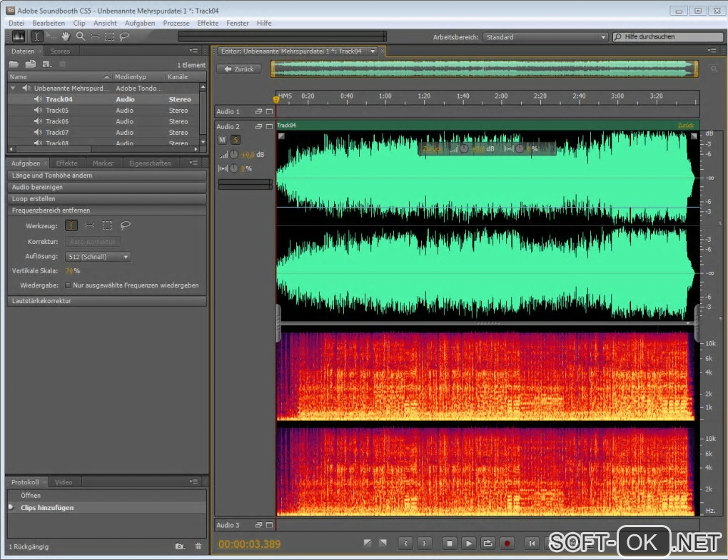Toggle the Loop playback button
728x560 pixels.
pos(488,544)
